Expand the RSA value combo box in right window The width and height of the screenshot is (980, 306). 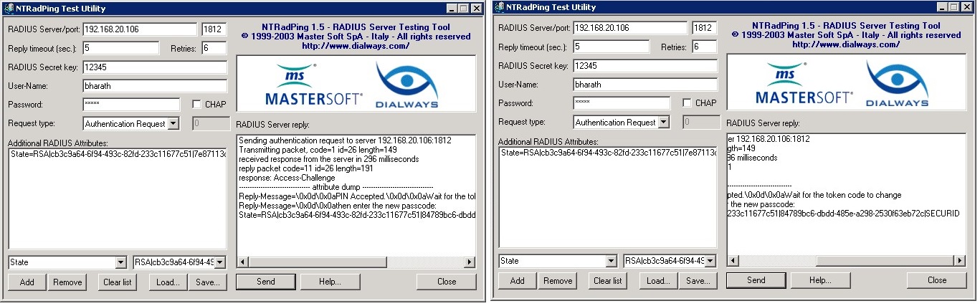[710, 262]
